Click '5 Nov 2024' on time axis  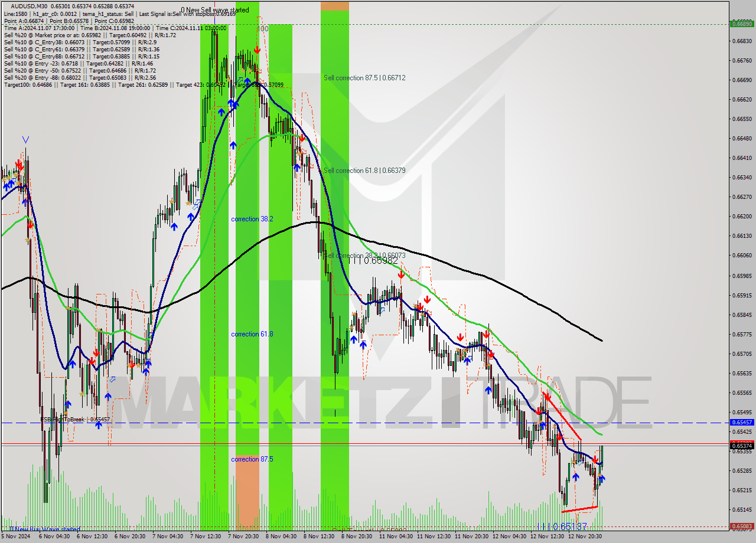pyautogui.click(x=16, y=537)
